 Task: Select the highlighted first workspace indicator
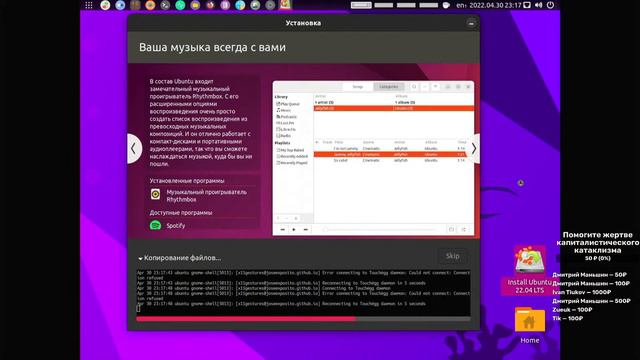click(361, 5)
